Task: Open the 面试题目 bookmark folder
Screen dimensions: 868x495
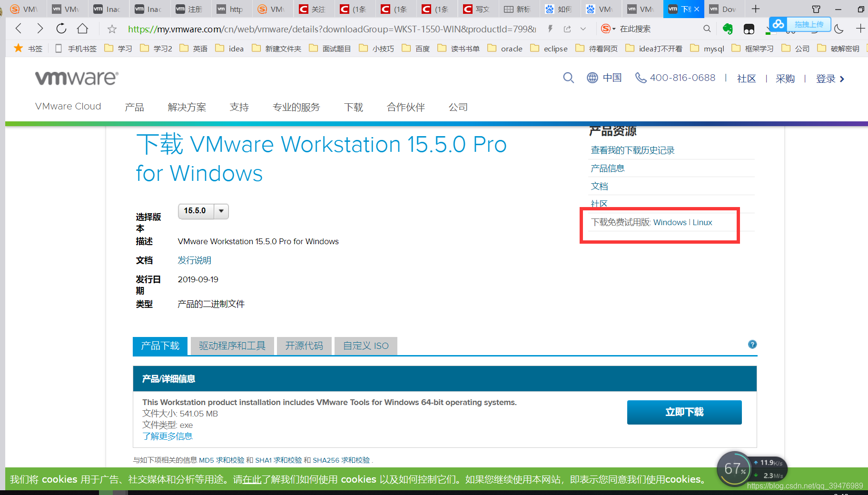Action: (x=330, y=49)
